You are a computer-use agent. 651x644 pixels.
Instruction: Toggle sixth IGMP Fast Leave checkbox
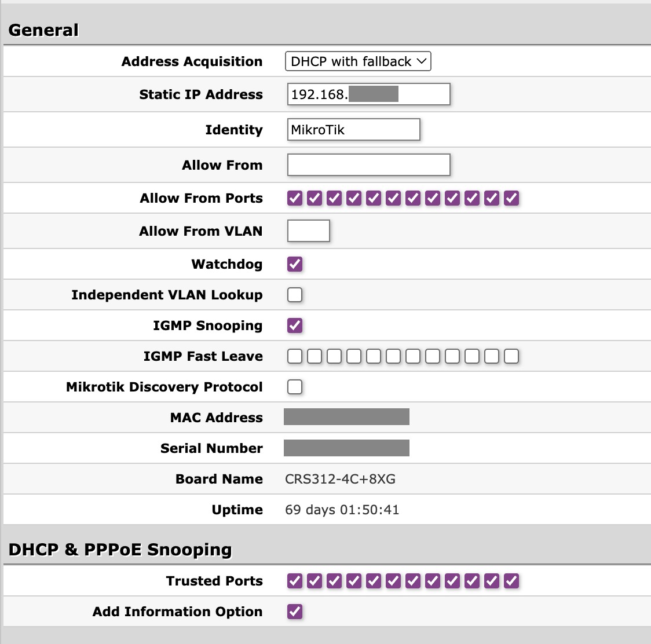[x=393, y=356]
